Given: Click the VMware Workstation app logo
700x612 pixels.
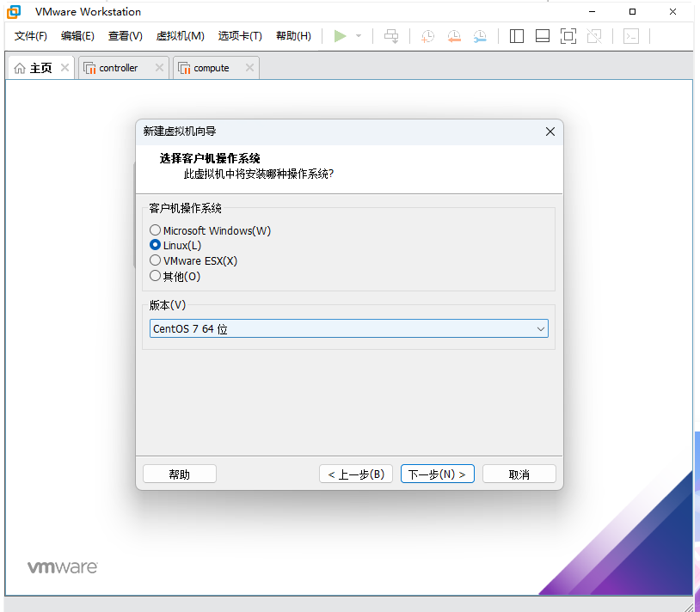Looking at the screenshot, I should pos(14,12).
